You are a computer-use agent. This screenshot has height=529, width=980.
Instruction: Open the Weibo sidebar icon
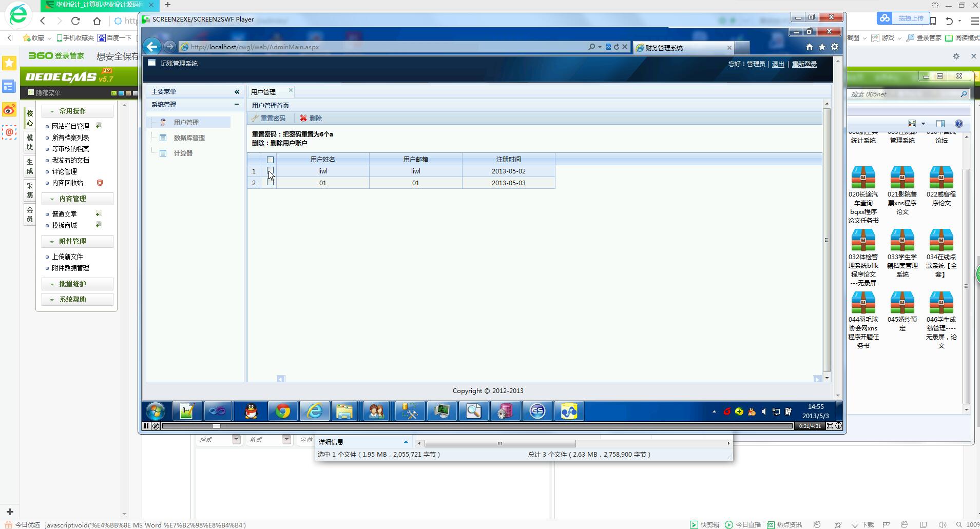(x=9, y=109)
